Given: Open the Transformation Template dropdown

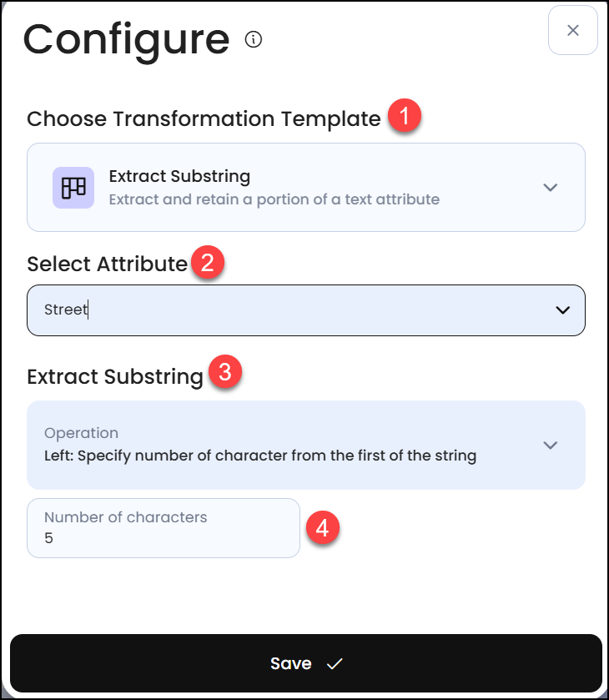Looking at the screenshot, I should (x=305, y=187).
